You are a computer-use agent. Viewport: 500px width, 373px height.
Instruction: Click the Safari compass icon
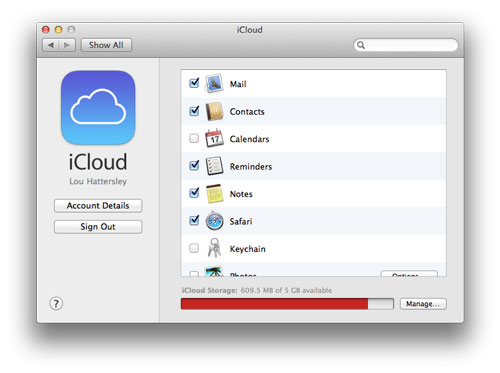(x=214, y=221)
